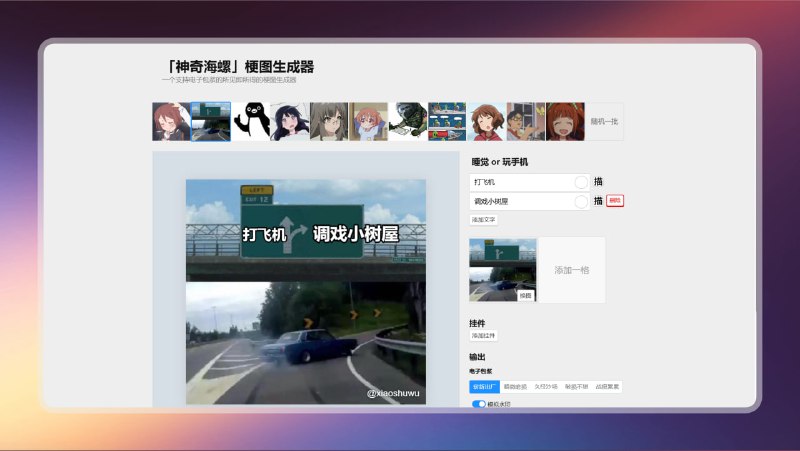This screenshot has width=800, height=451.
Task: Open color circle in the 调戏小树屋 row
Action: coord(581,202)
